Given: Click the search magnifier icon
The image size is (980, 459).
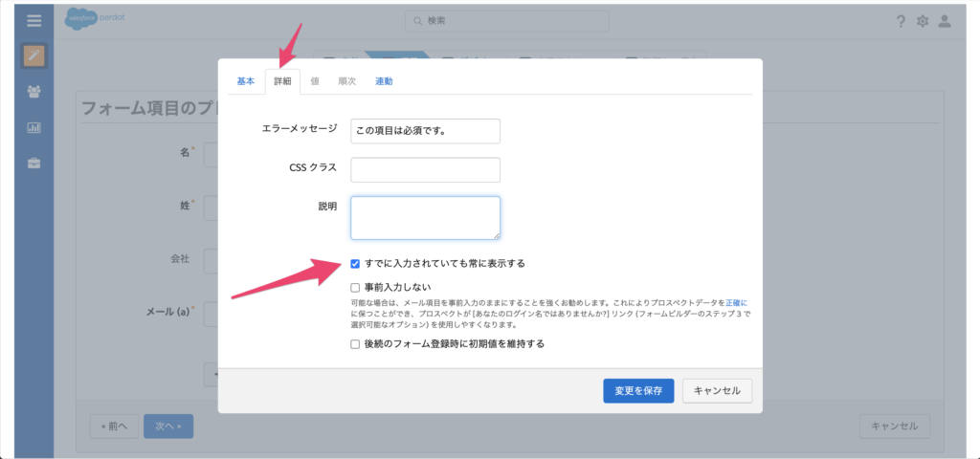Looking at the screenshot, I should 417,21.
